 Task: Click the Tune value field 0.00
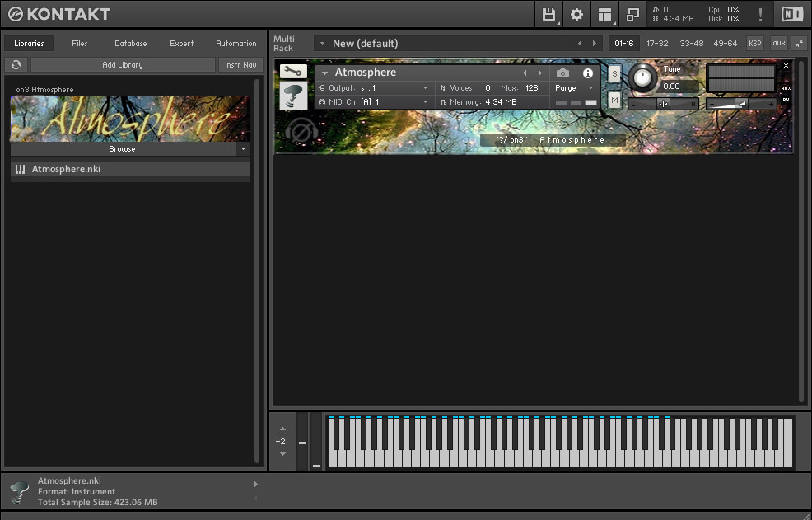click(x=679, y=86)
